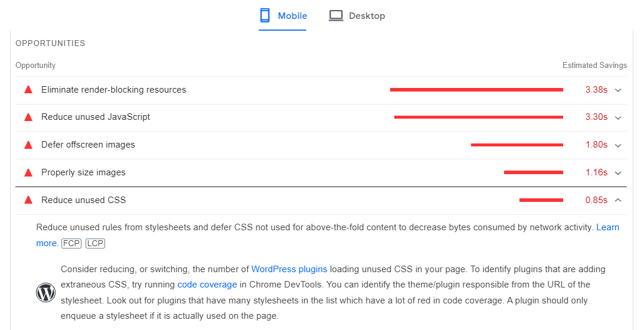
Task: Click the WordPress logo icon
Action: (45, 292)
